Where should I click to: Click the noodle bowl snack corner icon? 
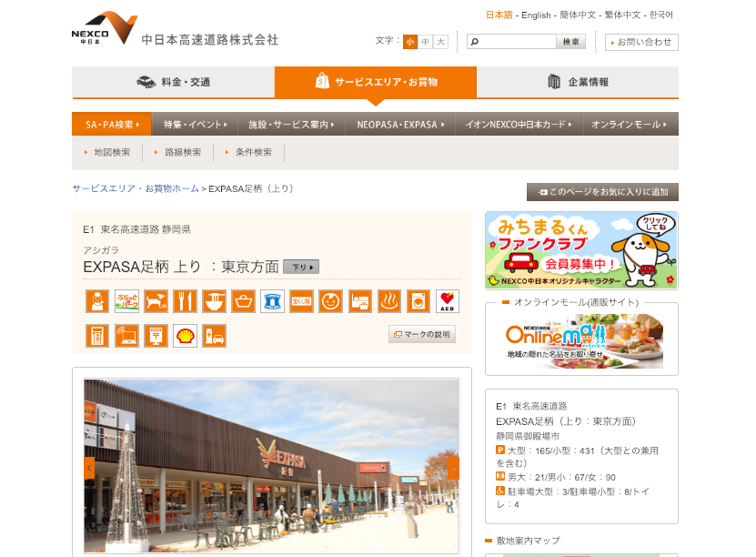point(214,301)
